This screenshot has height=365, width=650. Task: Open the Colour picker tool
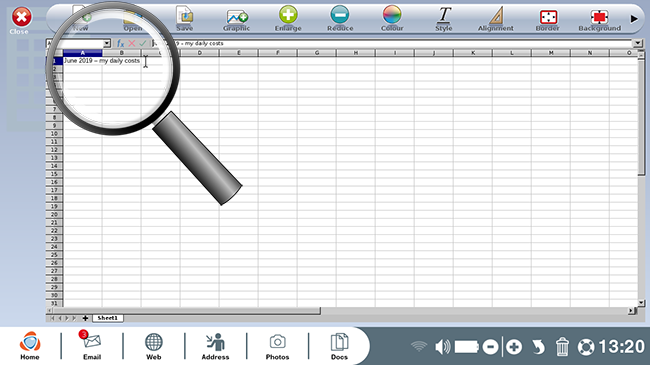(x=392, y=19)
